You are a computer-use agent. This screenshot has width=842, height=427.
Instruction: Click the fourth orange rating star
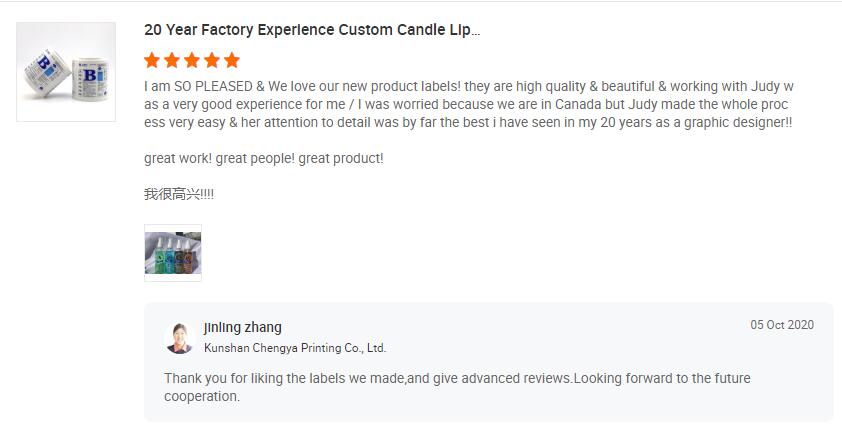(x=212, y=60)
